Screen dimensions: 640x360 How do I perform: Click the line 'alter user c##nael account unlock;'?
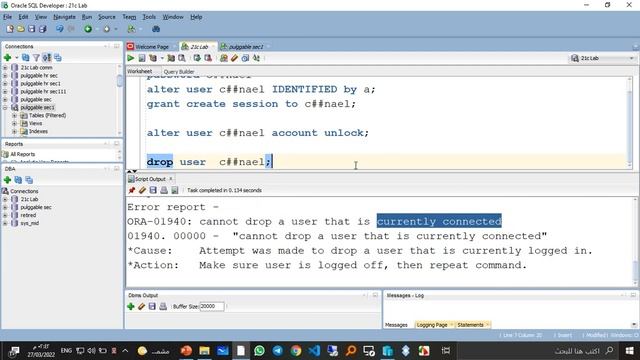pyautogui.click(x=258, y=133)
